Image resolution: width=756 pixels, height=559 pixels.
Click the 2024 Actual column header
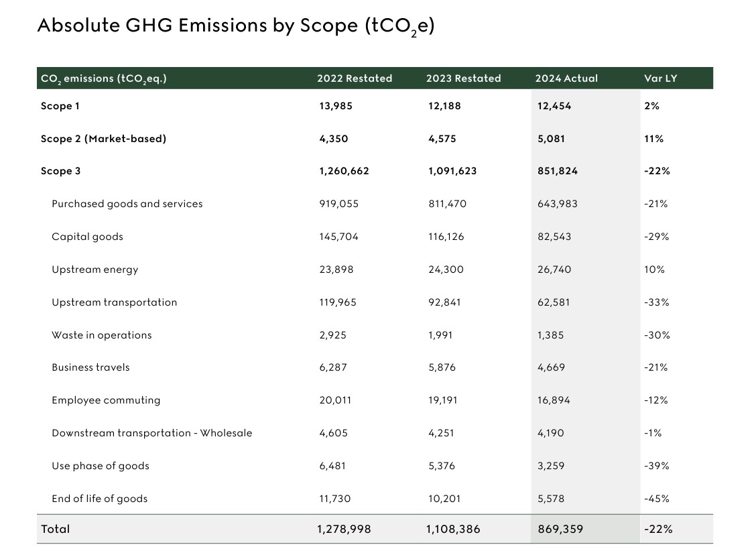[x=566, y=78]
